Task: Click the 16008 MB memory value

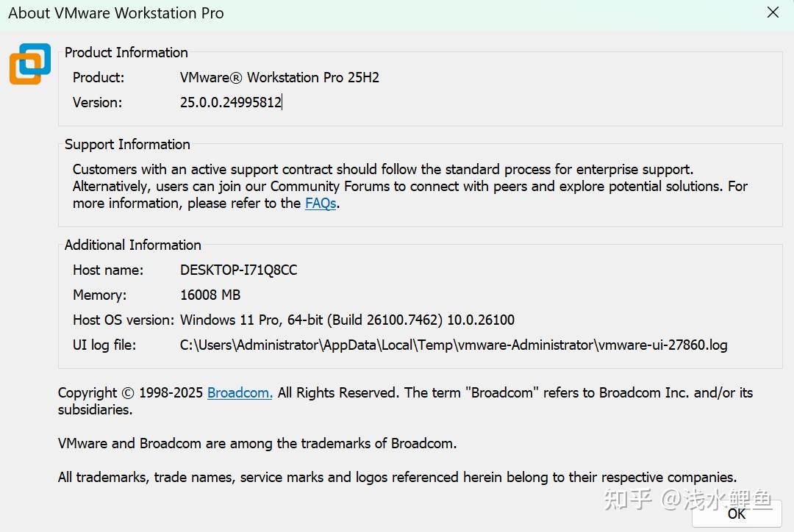Action: point(210,295)
